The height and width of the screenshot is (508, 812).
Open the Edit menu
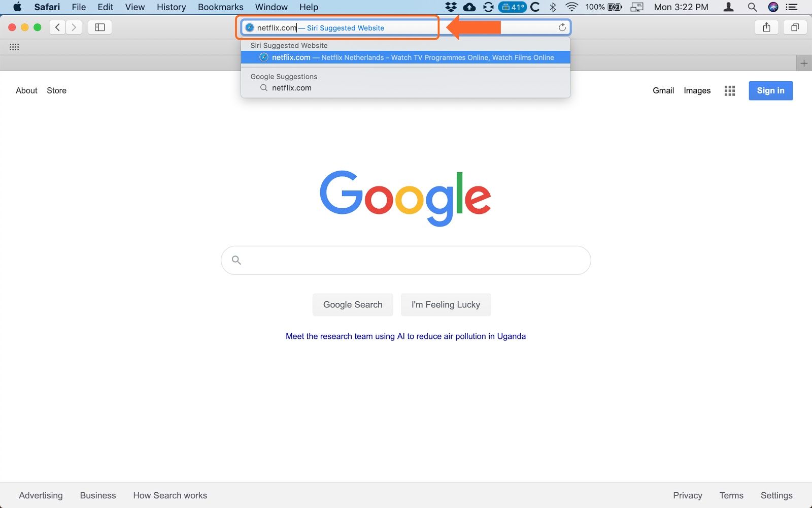pos(106,7)
